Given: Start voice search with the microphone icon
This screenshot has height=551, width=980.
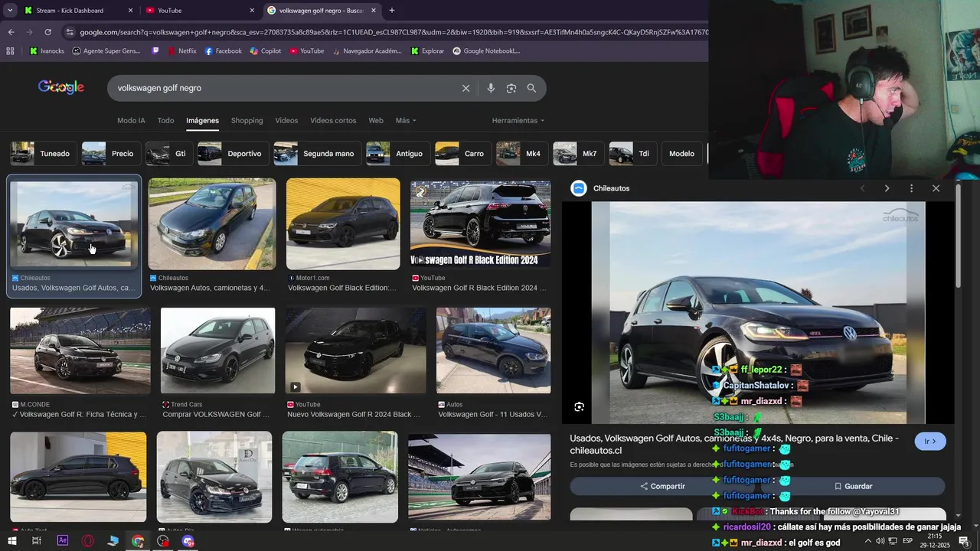Looking at the screenshot, I should [491, 88].
